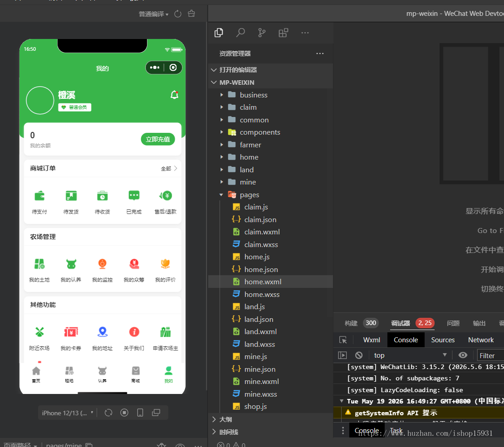
Task: Collapse the pages folder
Action: coord(271,195)
